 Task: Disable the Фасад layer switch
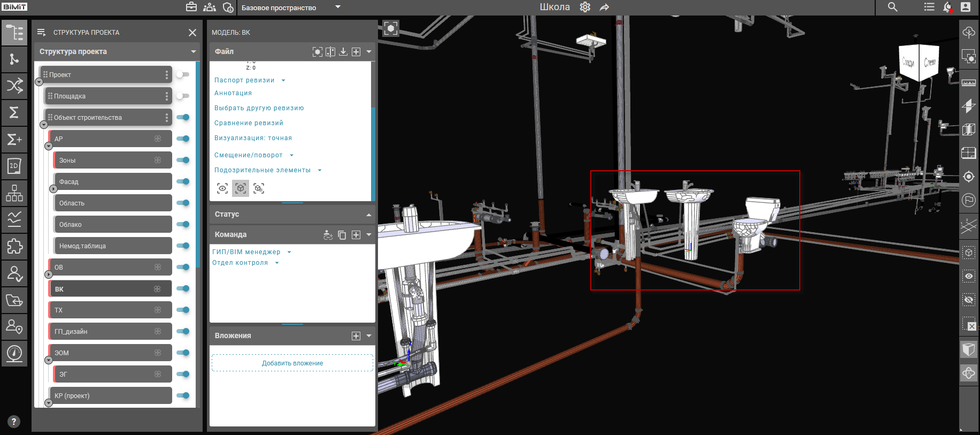[183, 181]
